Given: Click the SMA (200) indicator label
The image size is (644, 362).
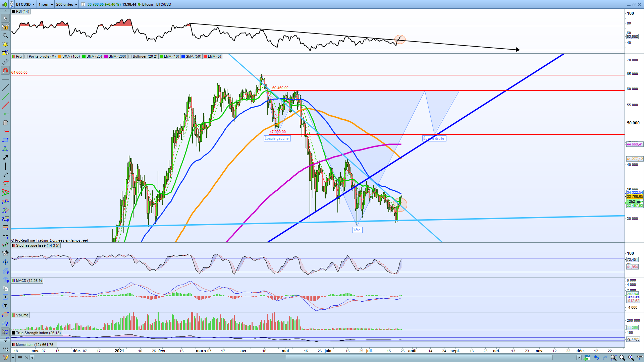Looking at the screenshot, I should [x=117, y=56].
